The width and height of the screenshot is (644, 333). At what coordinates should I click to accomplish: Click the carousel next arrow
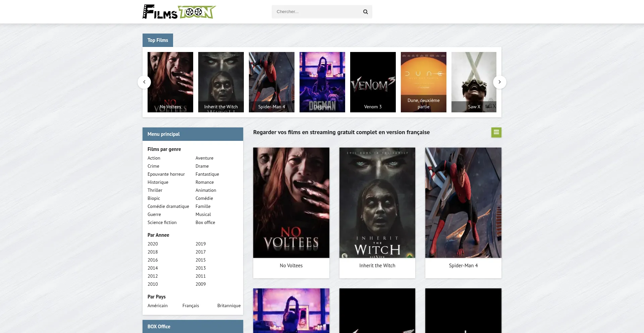499,82
